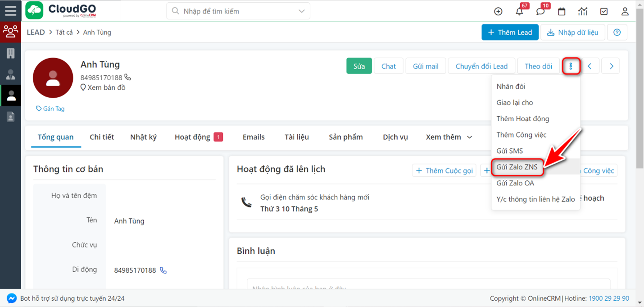Open the calendar icon in the top bar

tap(562, 11)
